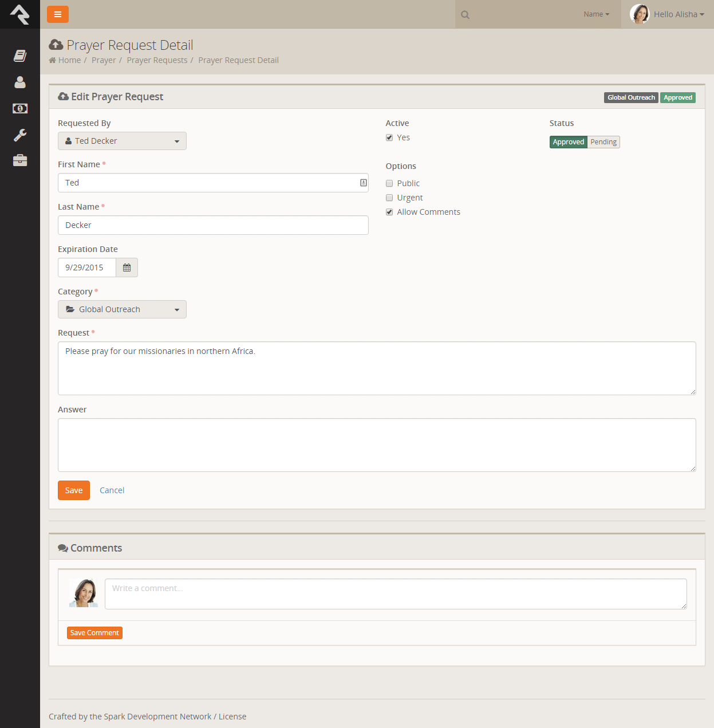Click the calendar icon beside expiration date
Viewport: 714px width, 728px height.
[x=127, y=267]
